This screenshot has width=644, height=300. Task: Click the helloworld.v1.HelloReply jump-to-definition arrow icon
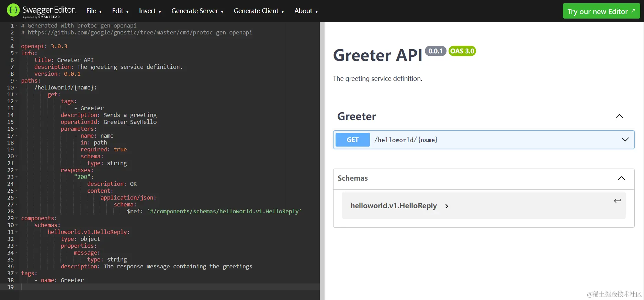point(617,201)
